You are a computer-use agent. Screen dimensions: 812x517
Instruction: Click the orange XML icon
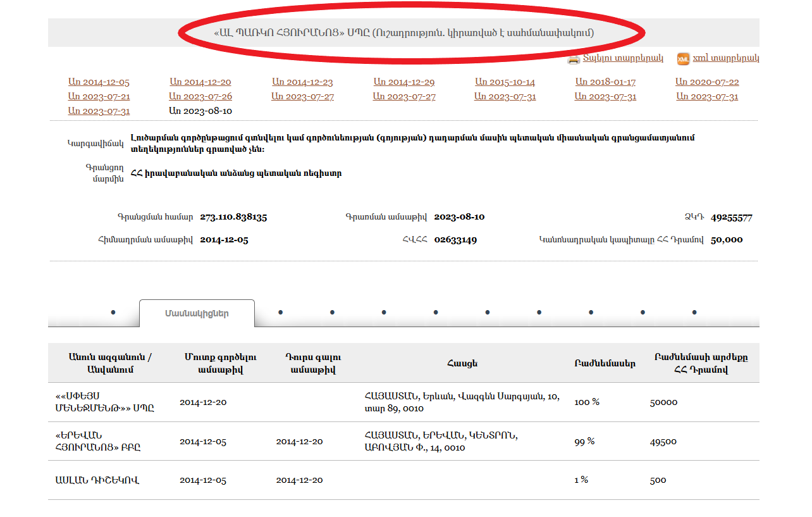(x=683, y=59)
